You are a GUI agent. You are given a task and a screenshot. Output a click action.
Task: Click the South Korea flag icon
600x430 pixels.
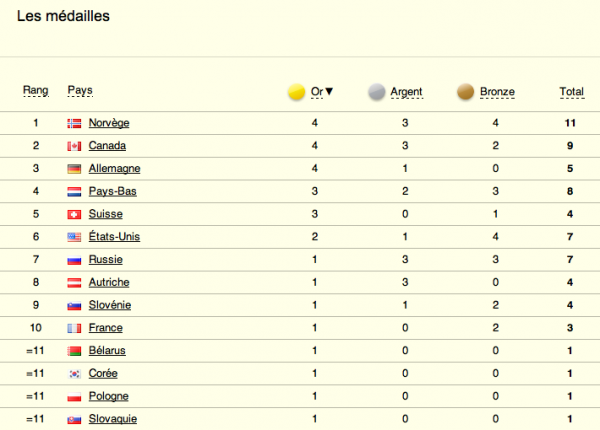pos(74,373)
